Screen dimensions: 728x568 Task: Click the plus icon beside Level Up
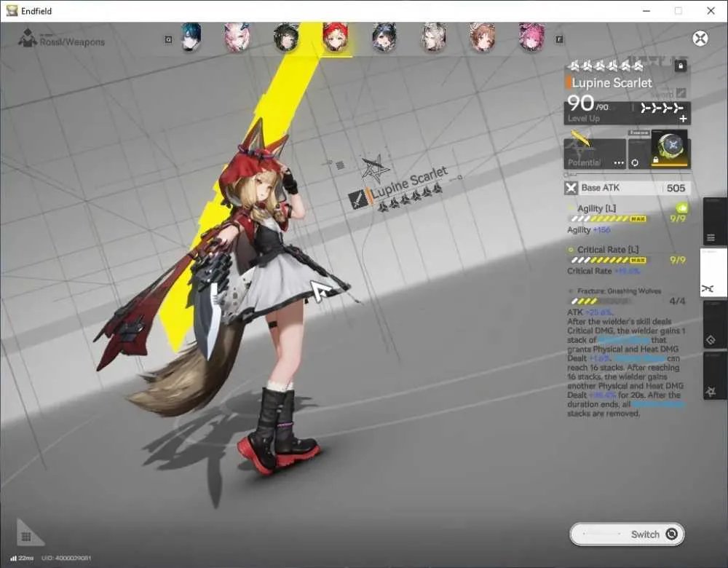683,119
